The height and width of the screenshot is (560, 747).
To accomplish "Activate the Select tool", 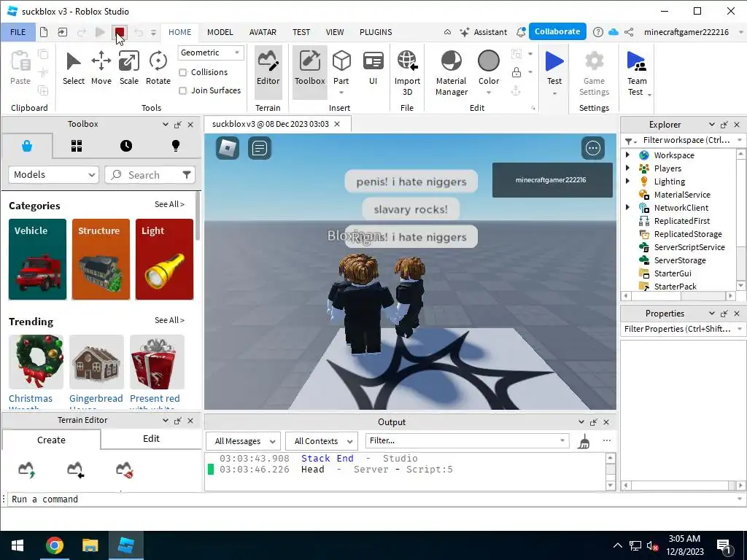I will pos(74,68).
